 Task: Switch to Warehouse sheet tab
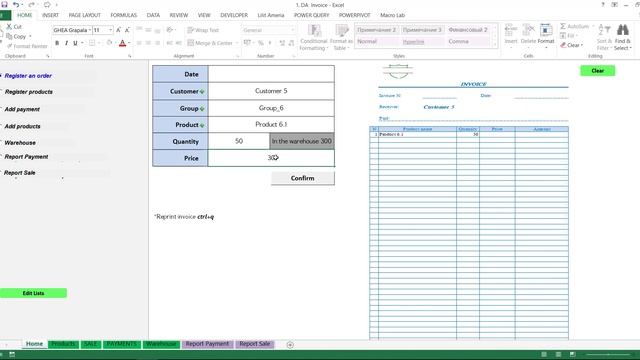[161, 344]
